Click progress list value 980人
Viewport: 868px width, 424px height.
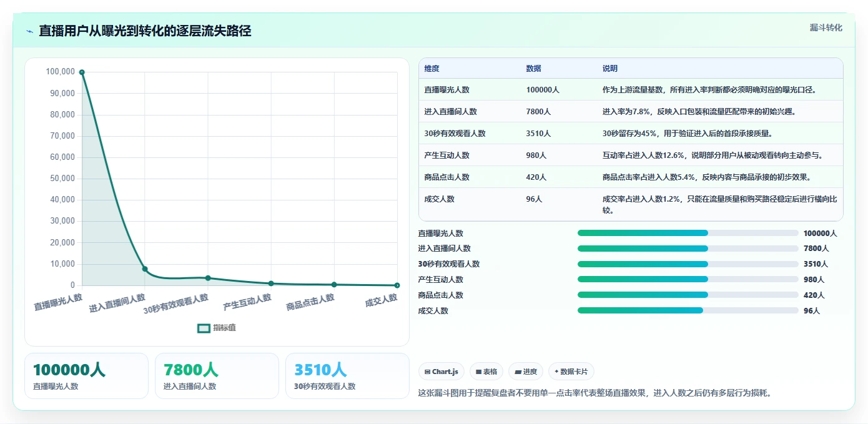(814, 280)
